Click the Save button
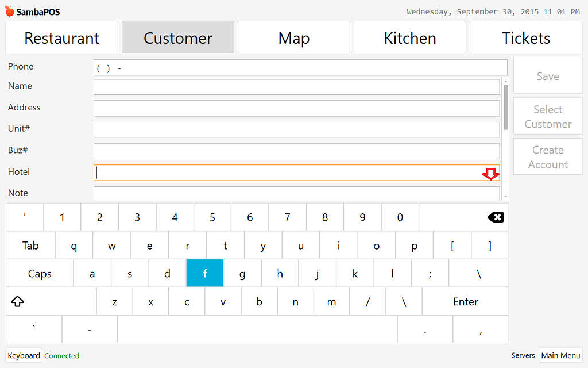The width and height of the screenshot is (588, 368). click(x=547, y=75)
